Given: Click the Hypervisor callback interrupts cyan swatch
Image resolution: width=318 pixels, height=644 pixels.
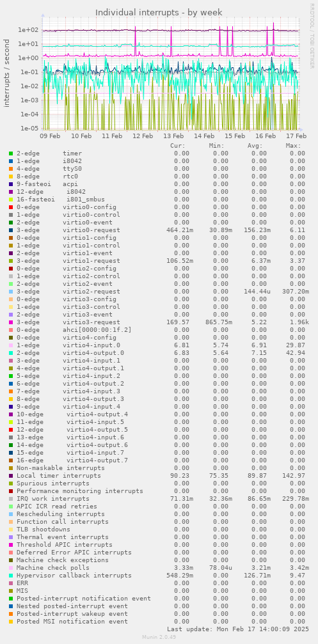Looking at the screenshot, I should point(11,576).
